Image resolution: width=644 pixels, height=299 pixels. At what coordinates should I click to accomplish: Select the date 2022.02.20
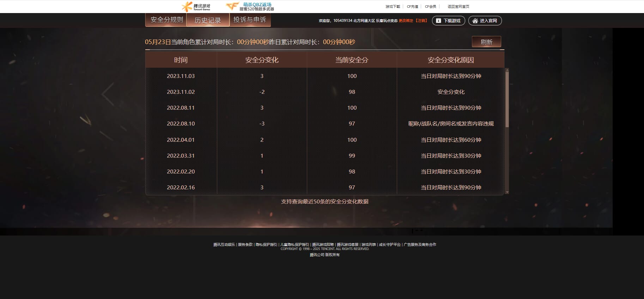tap(181, 172)
